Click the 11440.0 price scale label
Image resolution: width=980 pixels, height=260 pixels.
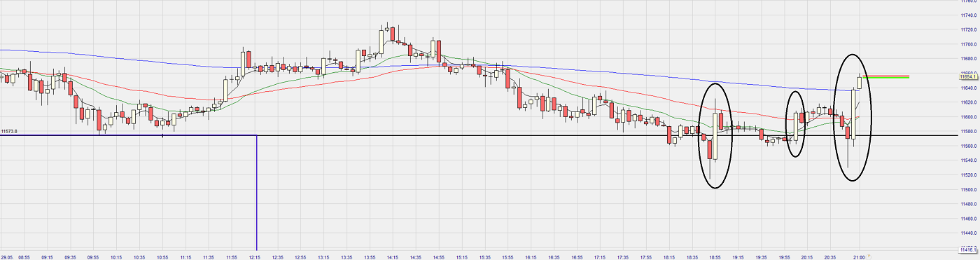(969, 233)
